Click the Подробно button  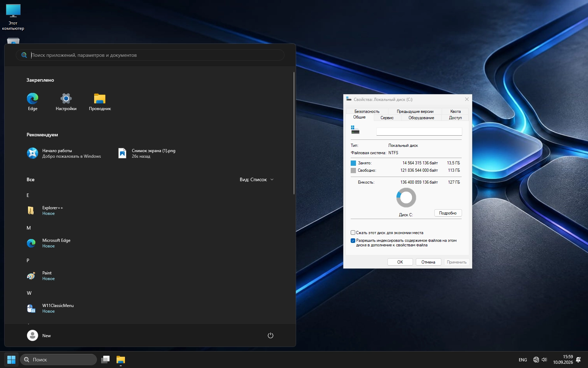[x=448, y=213]
